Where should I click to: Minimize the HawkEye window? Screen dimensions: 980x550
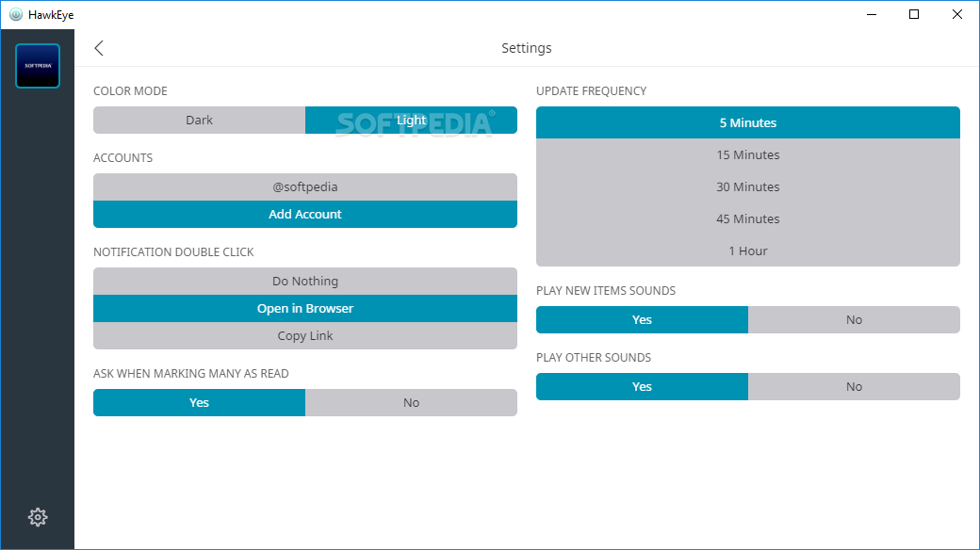[x=872, y=14]
